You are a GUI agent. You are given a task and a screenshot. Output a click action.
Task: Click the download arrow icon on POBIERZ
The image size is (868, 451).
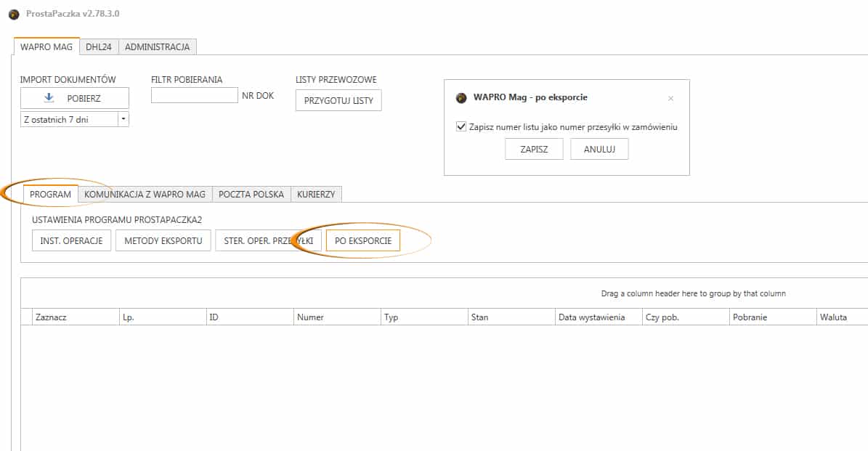[x=49, y=98]
